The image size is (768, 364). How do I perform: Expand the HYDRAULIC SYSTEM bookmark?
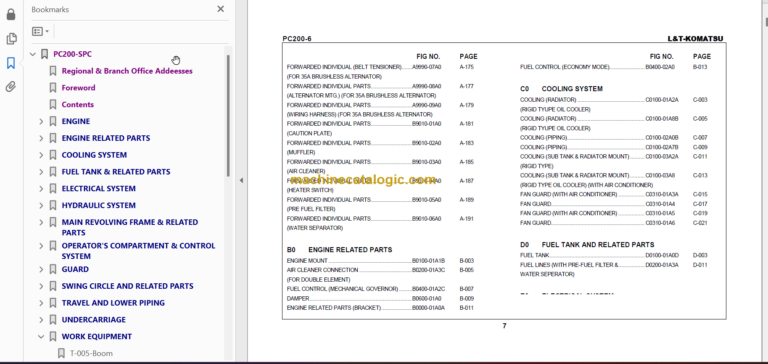point(41,206)
